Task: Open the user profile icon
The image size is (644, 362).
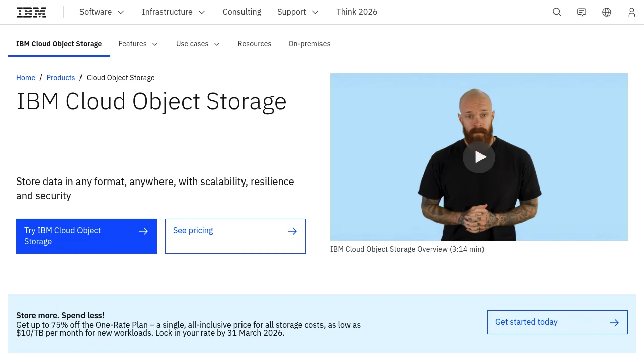Action: pyautogui.click(x=632, y=12)
